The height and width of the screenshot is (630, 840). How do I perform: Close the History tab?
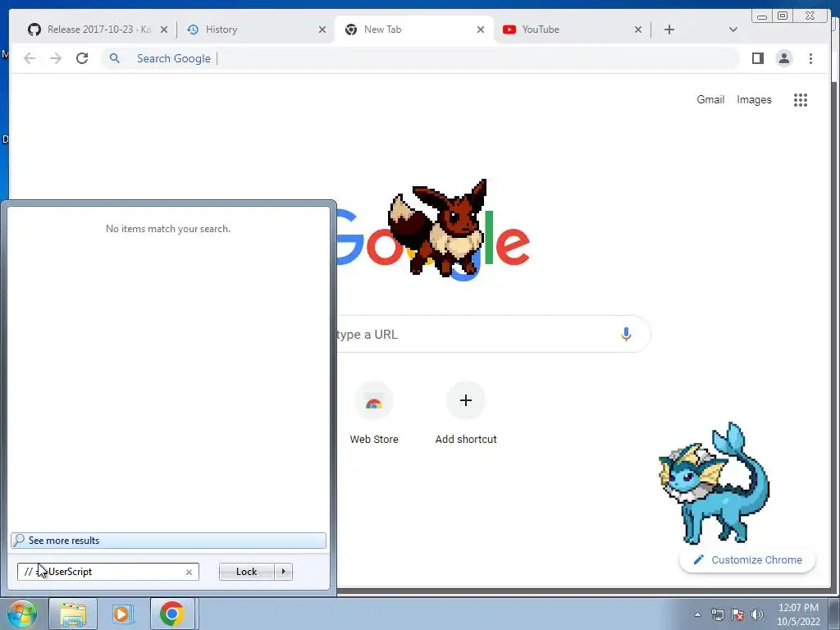point(322,30)
